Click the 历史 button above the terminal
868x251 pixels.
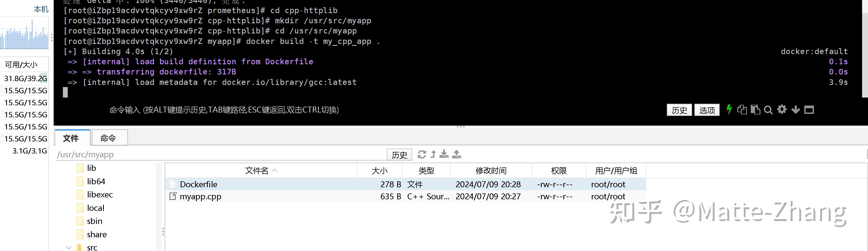679,110
